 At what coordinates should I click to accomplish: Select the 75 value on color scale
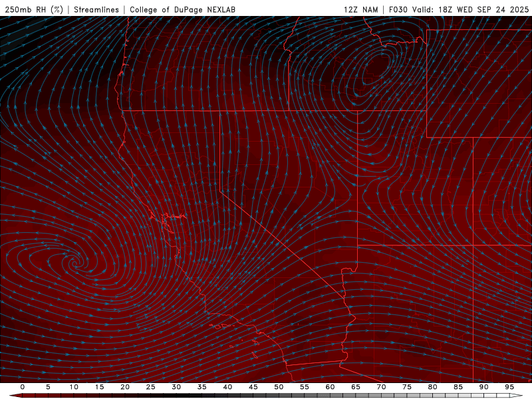407,387
